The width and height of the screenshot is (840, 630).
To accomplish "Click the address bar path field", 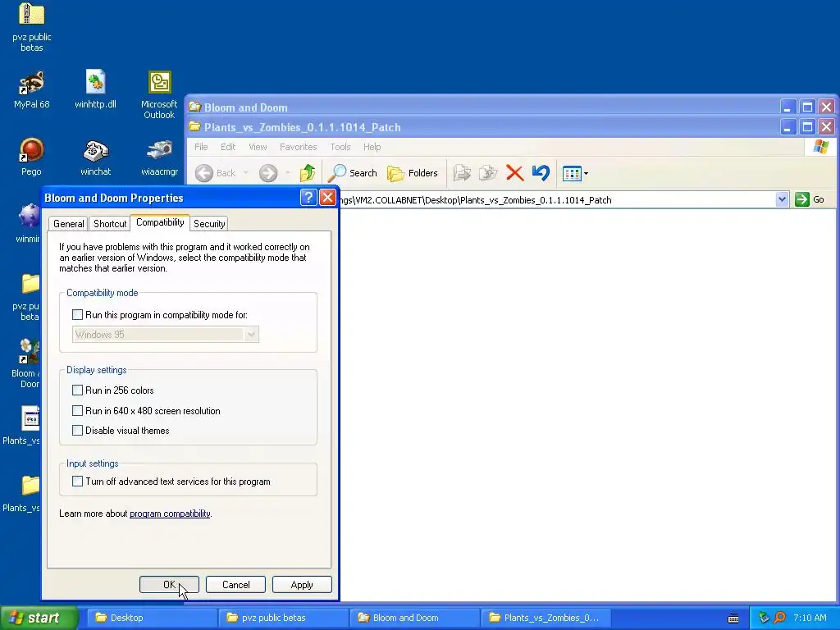I will (x=557, y=200).
